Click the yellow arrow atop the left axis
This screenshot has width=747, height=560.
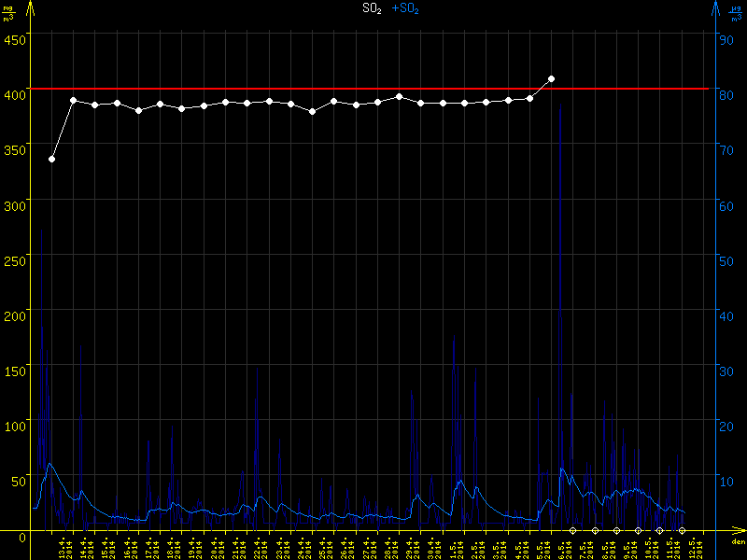pos(33,7)
